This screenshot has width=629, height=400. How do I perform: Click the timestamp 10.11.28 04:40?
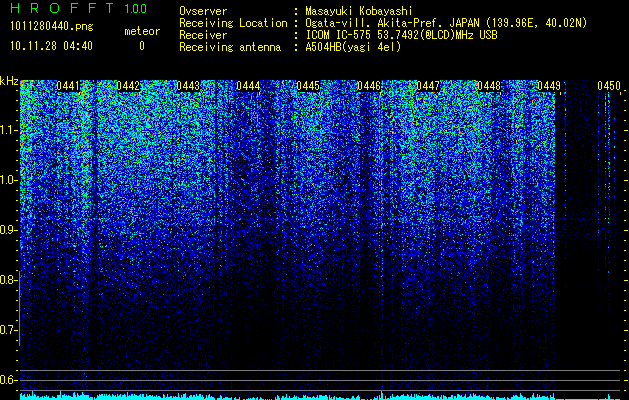click(51, 46)
